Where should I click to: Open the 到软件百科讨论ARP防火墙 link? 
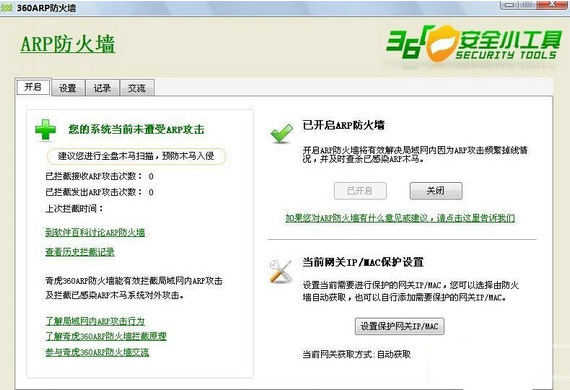(95, 232)
